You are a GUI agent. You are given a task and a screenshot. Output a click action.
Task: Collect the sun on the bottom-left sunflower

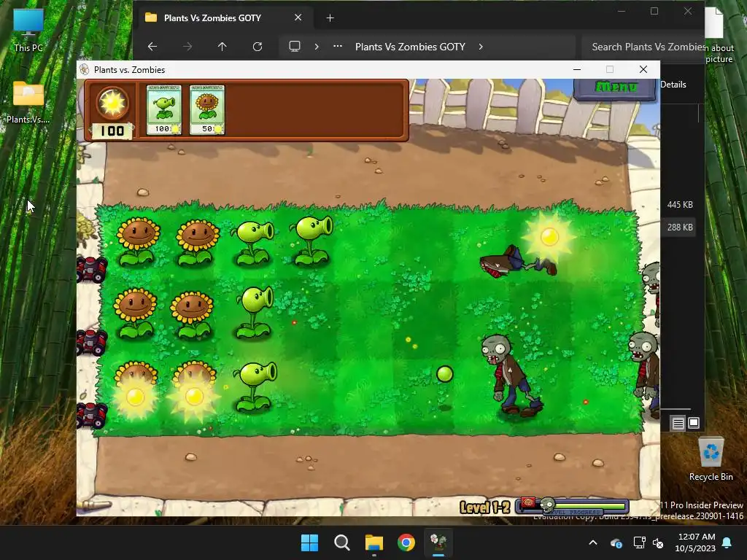coord(135,397)
